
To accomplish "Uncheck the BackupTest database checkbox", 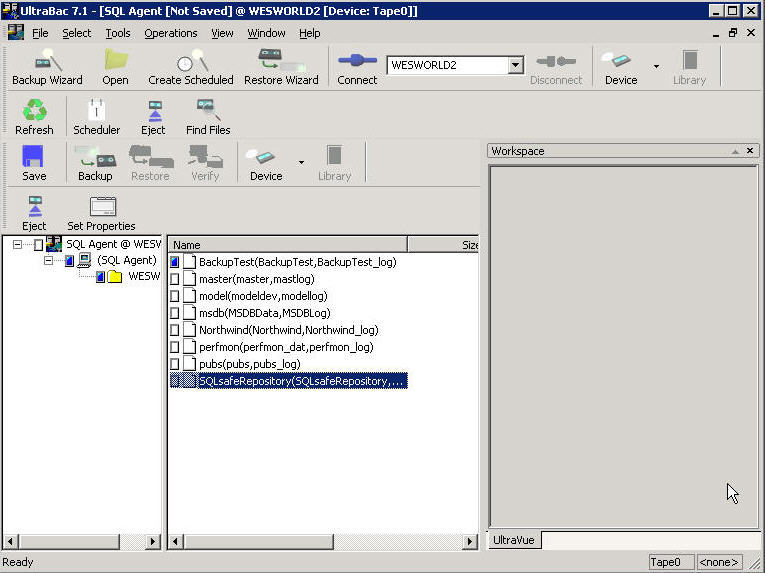I will [x=175, y=262].
